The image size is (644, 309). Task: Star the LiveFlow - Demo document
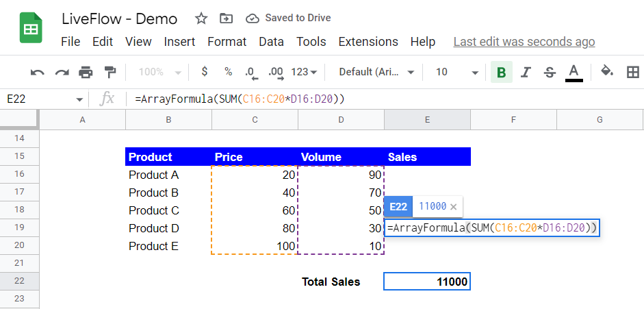(x=201, y=18)
